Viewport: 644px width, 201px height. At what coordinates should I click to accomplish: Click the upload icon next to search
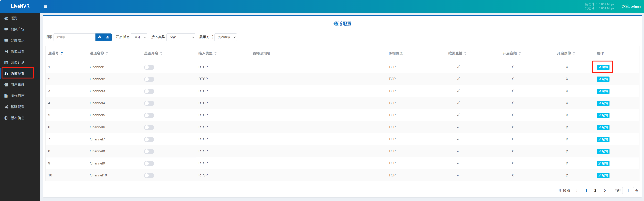click(x=107, y=37)
